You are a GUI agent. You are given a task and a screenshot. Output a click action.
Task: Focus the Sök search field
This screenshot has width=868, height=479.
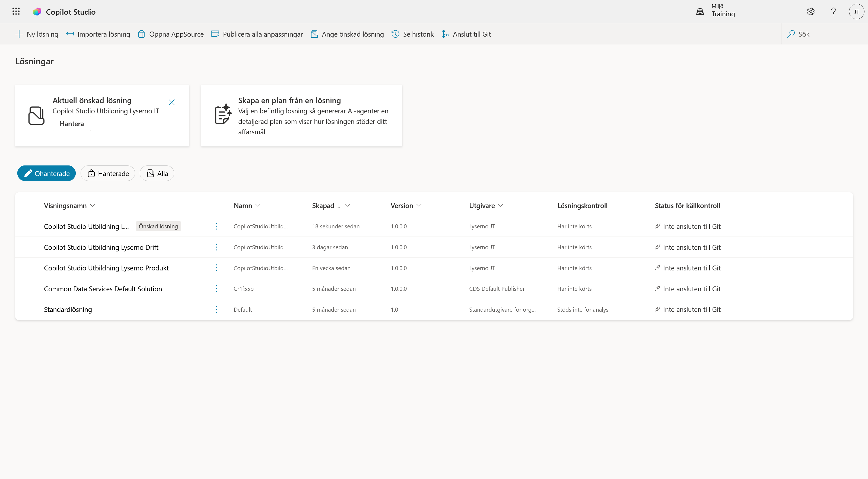tap(824, 34)
